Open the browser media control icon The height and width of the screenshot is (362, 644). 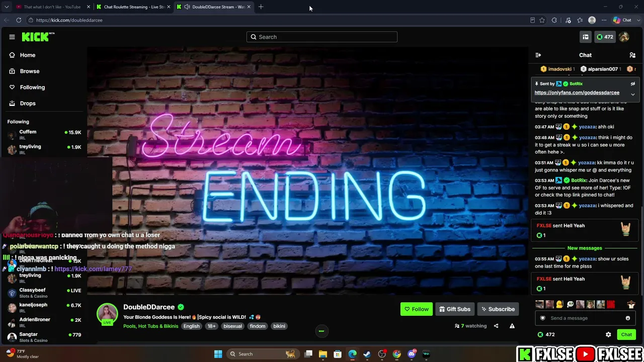(568, 20)
